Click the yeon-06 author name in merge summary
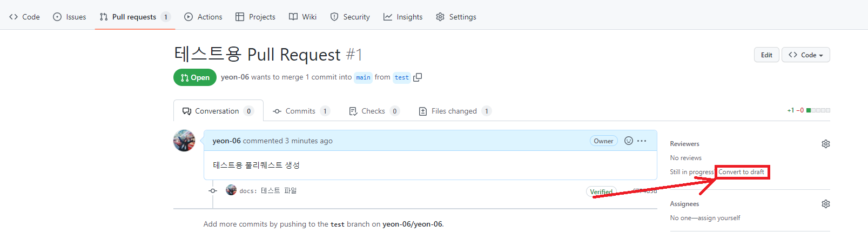The height and width of the screenshot is (232, 868). (235, 77)
